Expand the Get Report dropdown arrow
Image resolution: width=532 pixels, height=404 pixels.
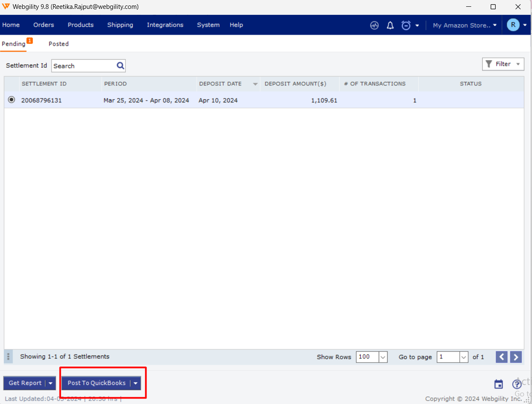tap(51, 383)
